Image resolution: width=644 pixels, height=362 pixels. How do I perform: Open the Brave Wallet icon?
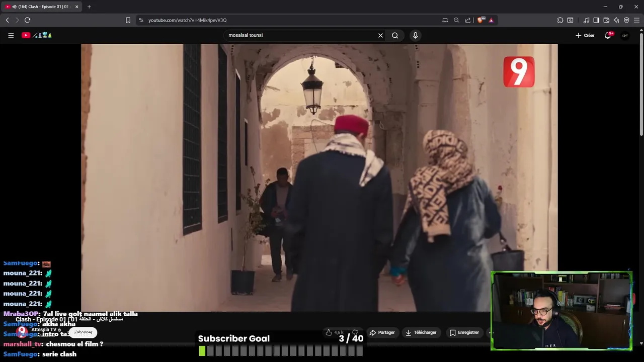(x=606, y=20)
